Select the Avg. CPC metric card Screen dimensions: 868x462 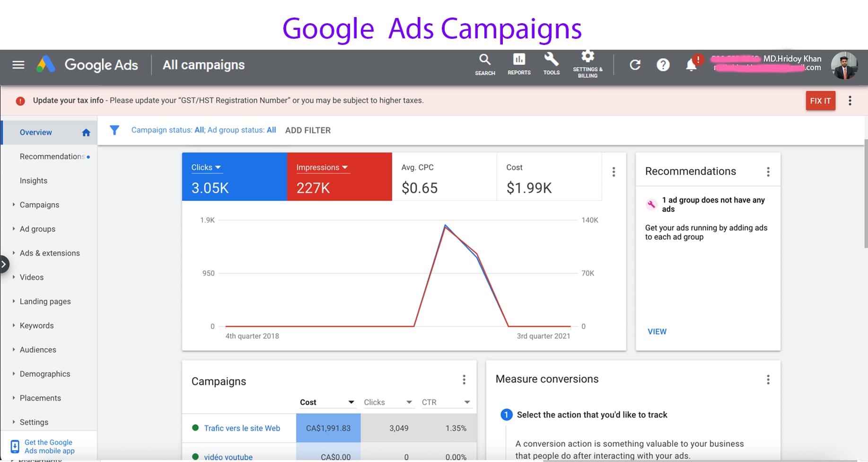[x=444, y=177]
